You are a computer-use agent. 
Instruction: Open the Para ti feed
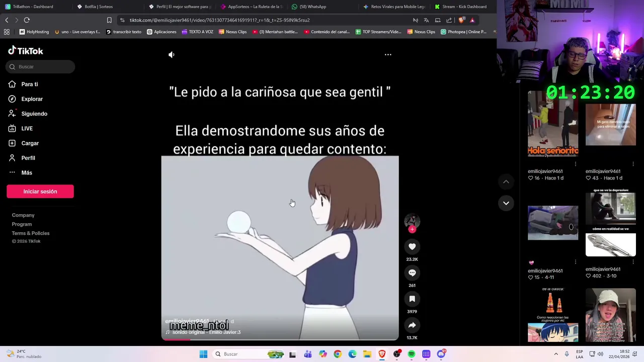(x=29, y=84)
